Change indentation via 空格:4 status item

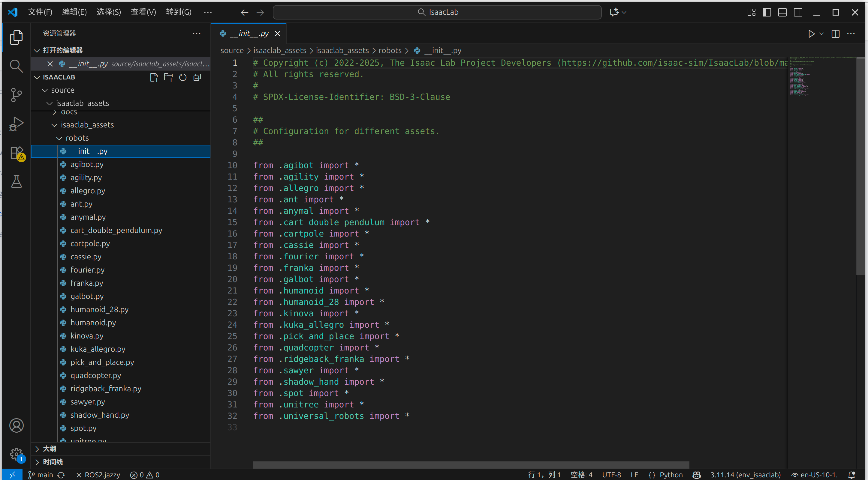pyautogui.click(x=582, y=475)
